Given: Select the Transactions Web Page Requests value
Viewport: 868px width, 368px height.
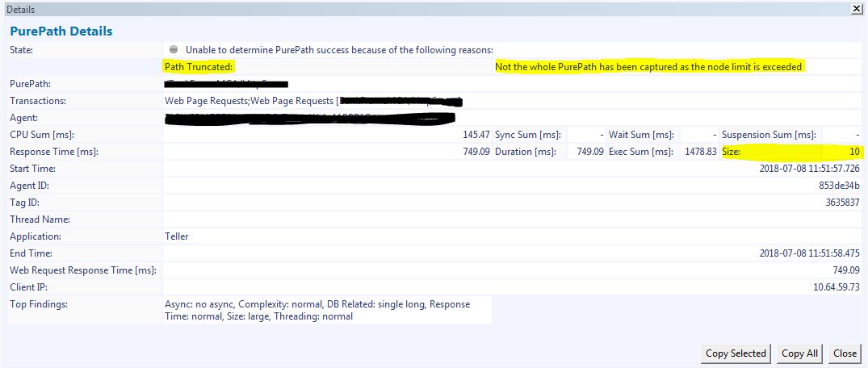Looking at the screenshot, I should [x=313, y=101].
